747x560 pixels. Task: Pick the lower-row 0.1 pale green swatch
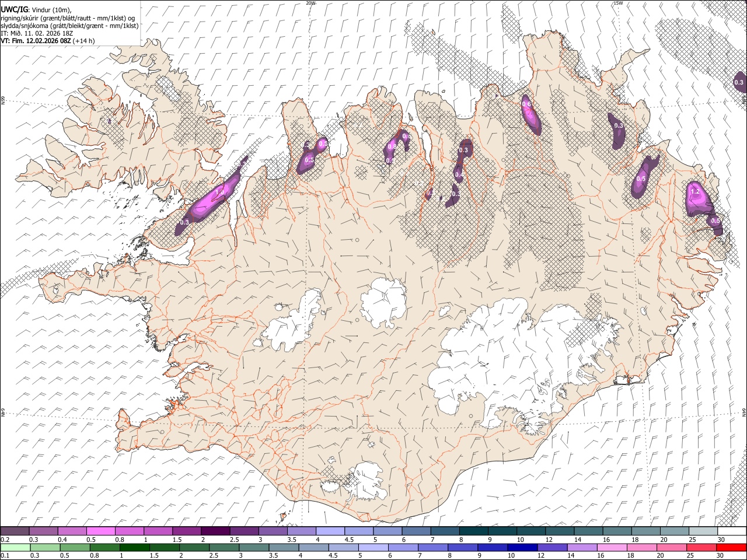click(x=15, y=547)
